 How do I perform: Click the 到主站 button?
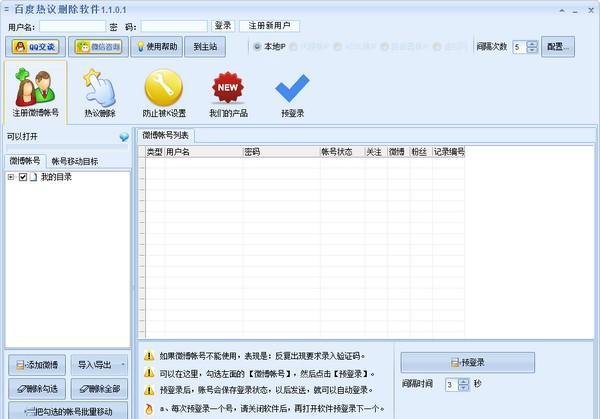pyautogui.click(x=205, y=47)
